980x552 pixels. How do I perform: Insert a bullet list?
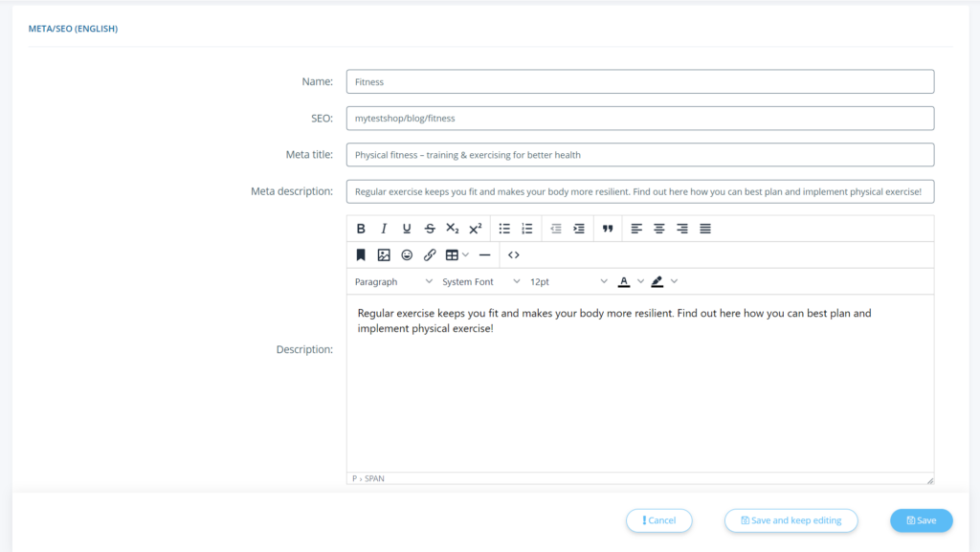point(504,229)
